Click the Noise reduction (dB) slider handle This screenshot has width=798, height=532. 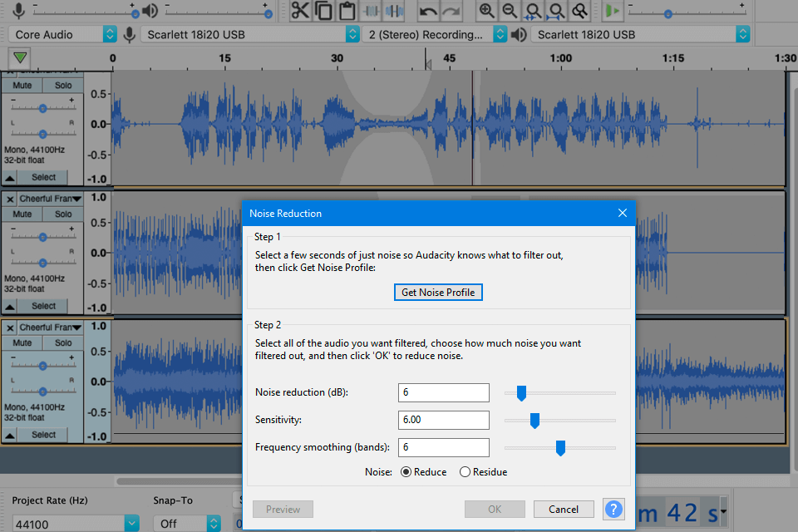pyautogui.click(x=521, y=393)
